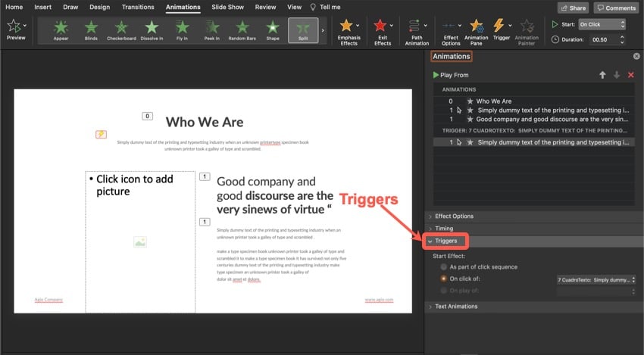This screenshot has width=644, height=355.
Task: Click the Preview animation icon
Action: (14, 26)
